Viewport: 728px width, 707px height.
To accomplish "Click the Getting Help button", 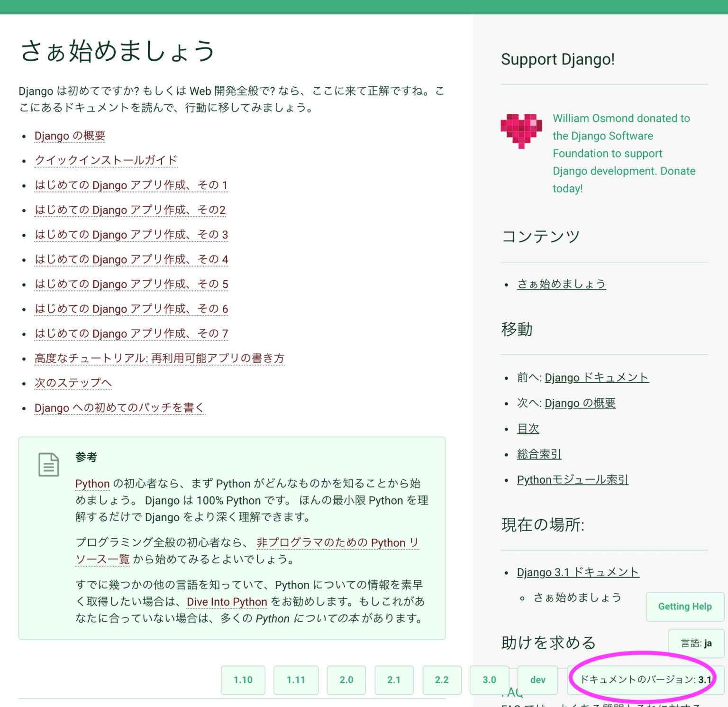I will point(684,606).
